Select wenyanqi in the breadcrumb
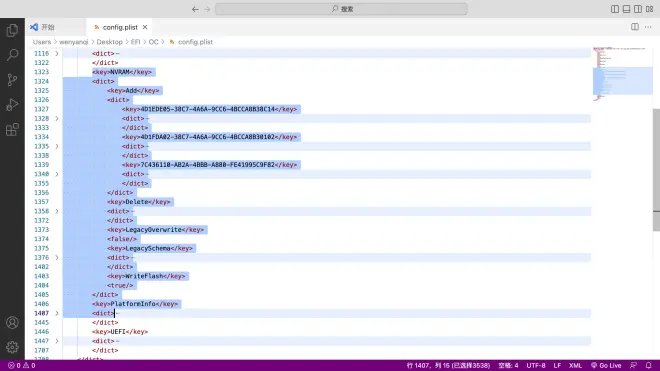This screenshot has width=660, height=371. (x=74, y=42)
